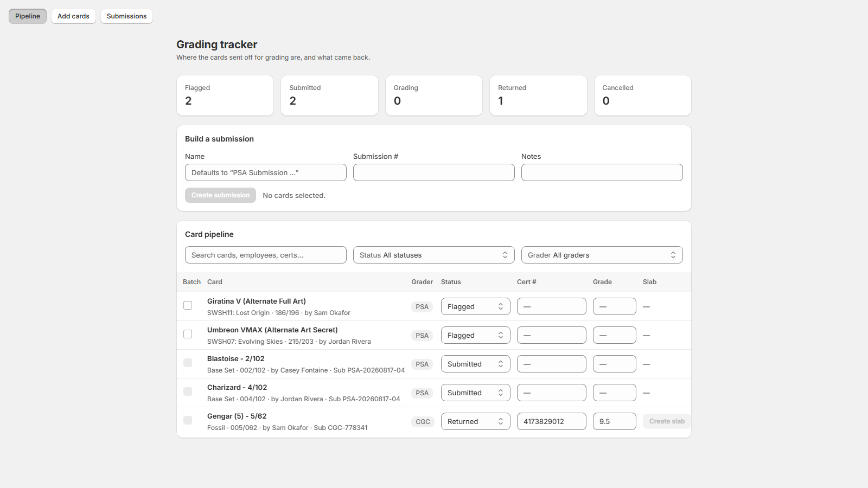Select the Grading summary card
The height and width of the screenshot is (488, 868).
click(x=434, y=95)
